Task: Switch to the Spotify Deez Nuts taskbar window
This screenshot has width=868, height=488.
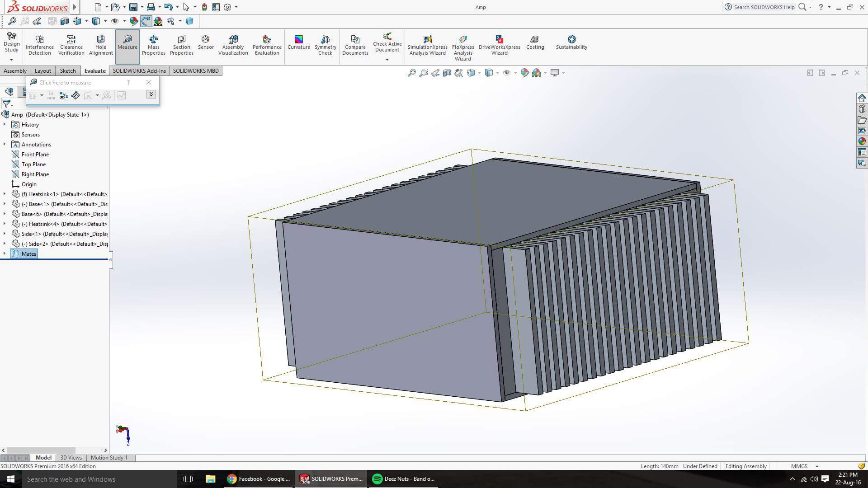Action: pyautogui.click(x=404, y=479)
